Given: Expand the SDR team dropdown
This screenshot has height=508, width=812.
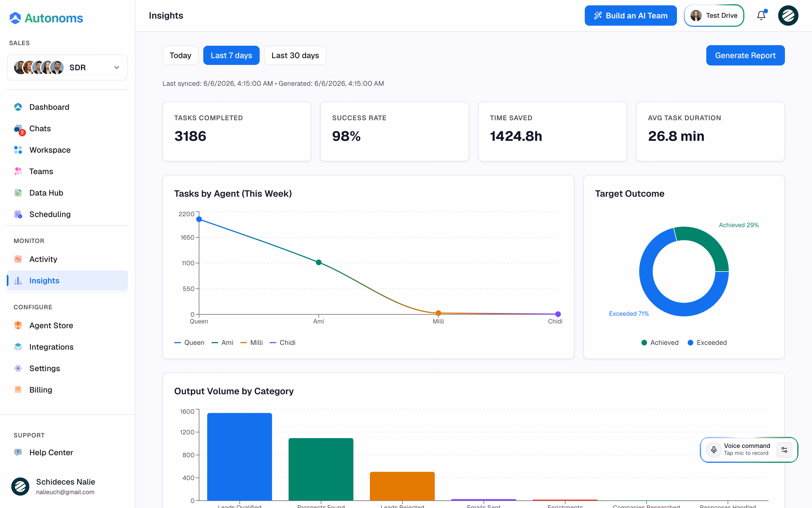Looking at the screenshot, I should coord(67,67).
